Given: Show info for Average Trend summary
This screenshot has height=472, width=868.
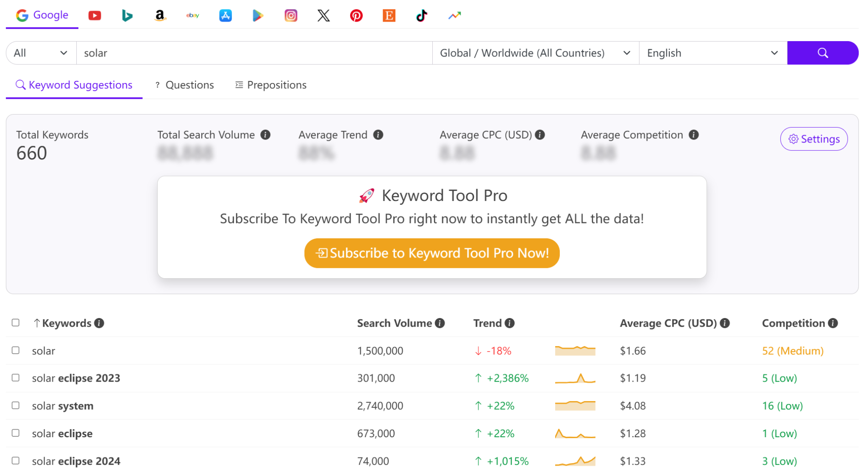Looking at the screenshot, I should pyautogui.click(x=378, y=135).
